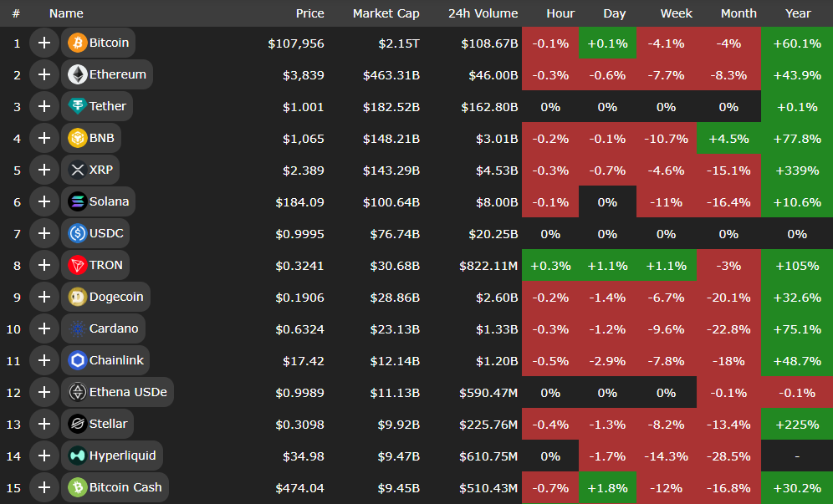Toggle the plus button beside USDC
Viewport: 833px width, 504px height.
tap(43, 233)
